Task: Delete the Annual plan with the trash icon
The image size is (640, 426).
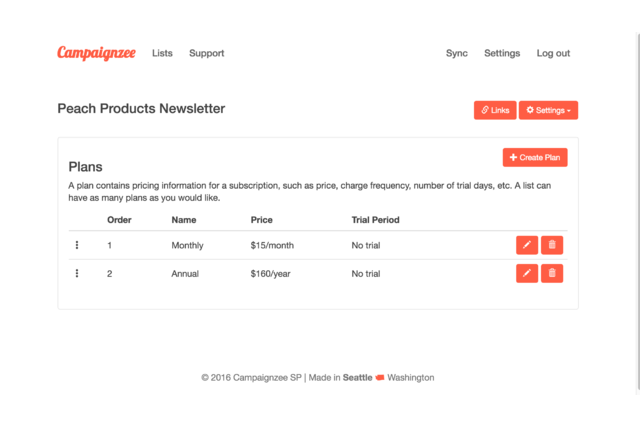Action: pyautogui.click(x=552, y=273)
